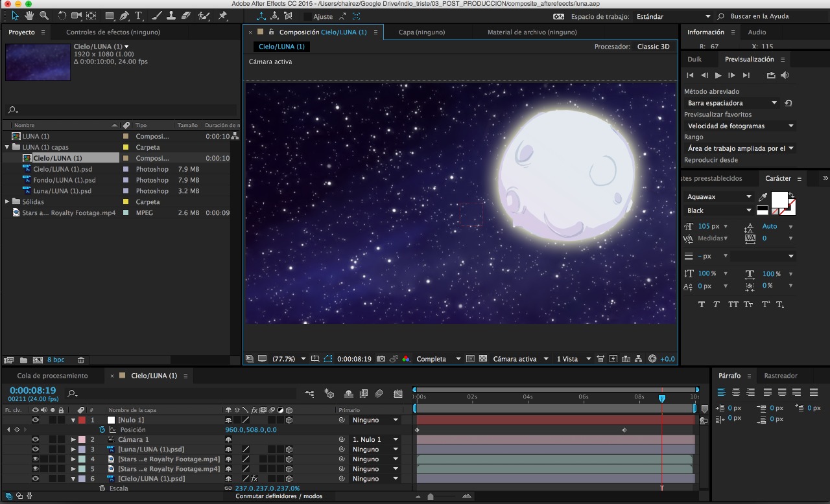
Task: Select the Zoom magnifier tool
Action: (44, 16)
